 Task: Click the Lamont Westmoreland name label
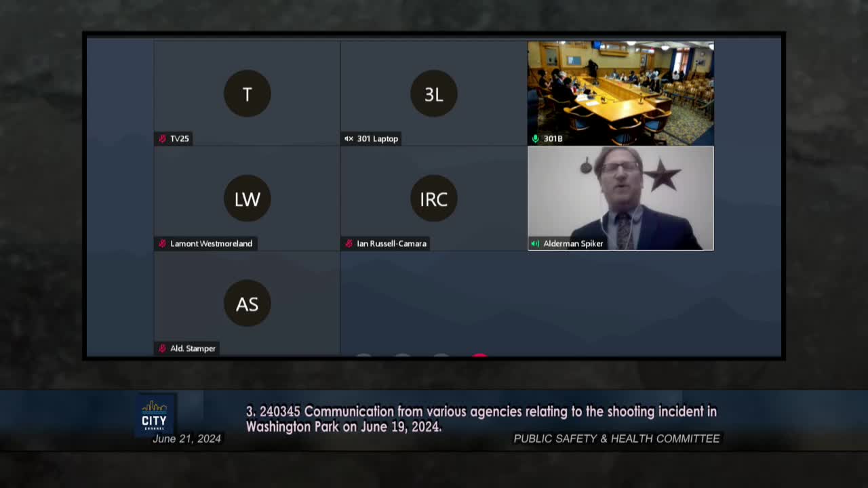click(211, 243)
